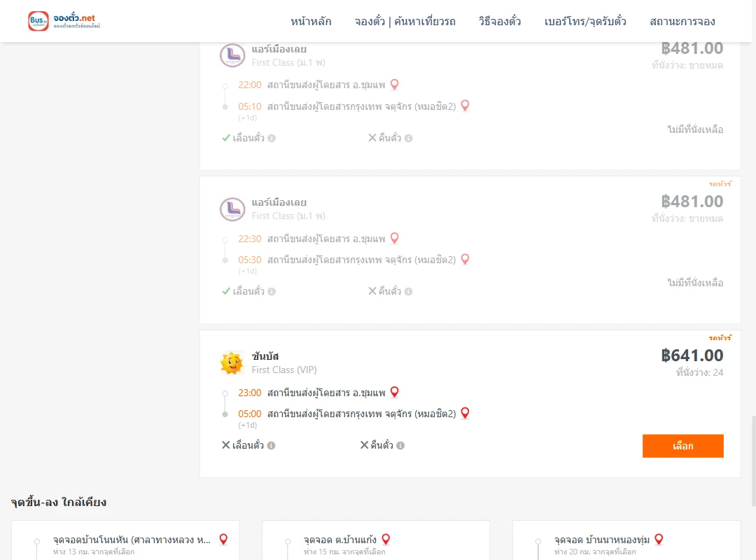Check สถานะการจอง in the navigation bar
This screenshot has width=756, height=560.
pos(682,21)
